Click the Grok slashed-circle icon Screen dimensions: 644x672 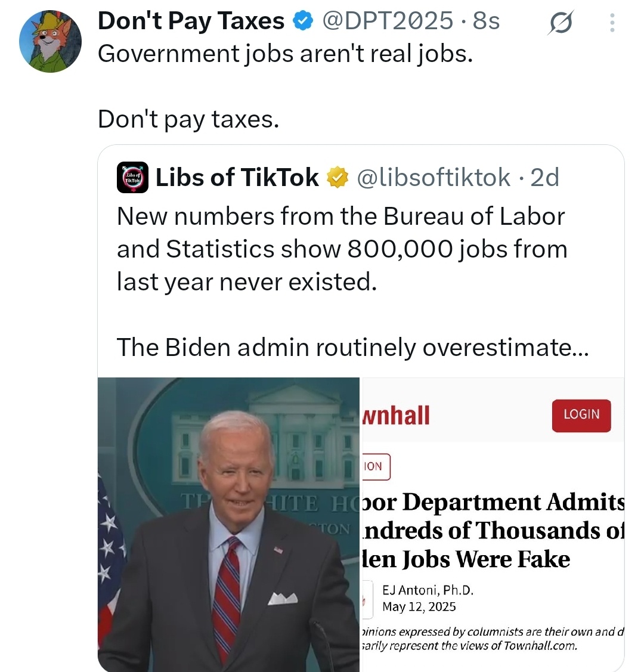click(559, 23)
